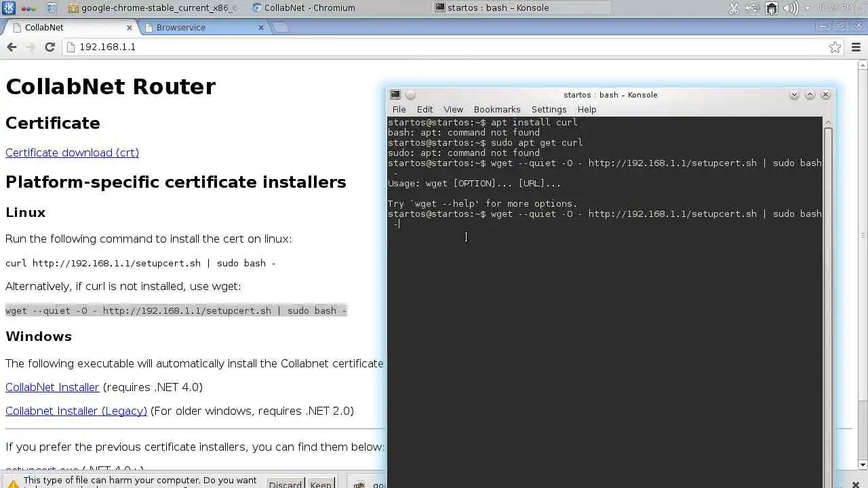Close the Konsole window
This screenshot has height=488, width=868.
[x=825, y=95]
